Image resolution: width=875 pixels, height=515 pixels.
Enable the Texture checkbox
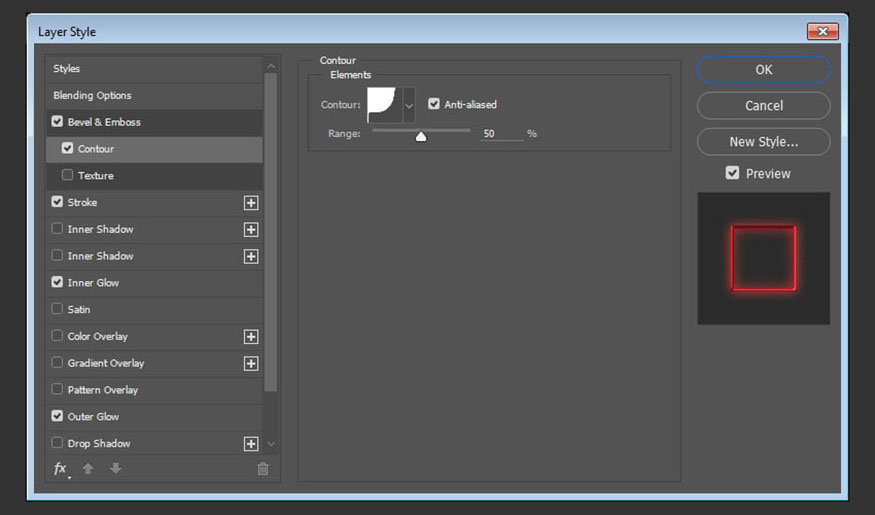pos(68,175)
